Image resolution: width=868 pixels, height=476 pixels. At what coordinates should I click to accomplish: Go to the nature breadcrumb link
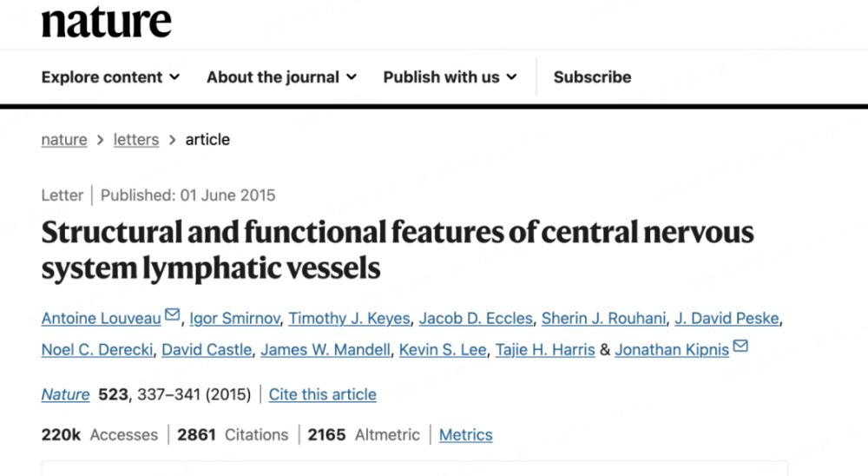(64, 140)
